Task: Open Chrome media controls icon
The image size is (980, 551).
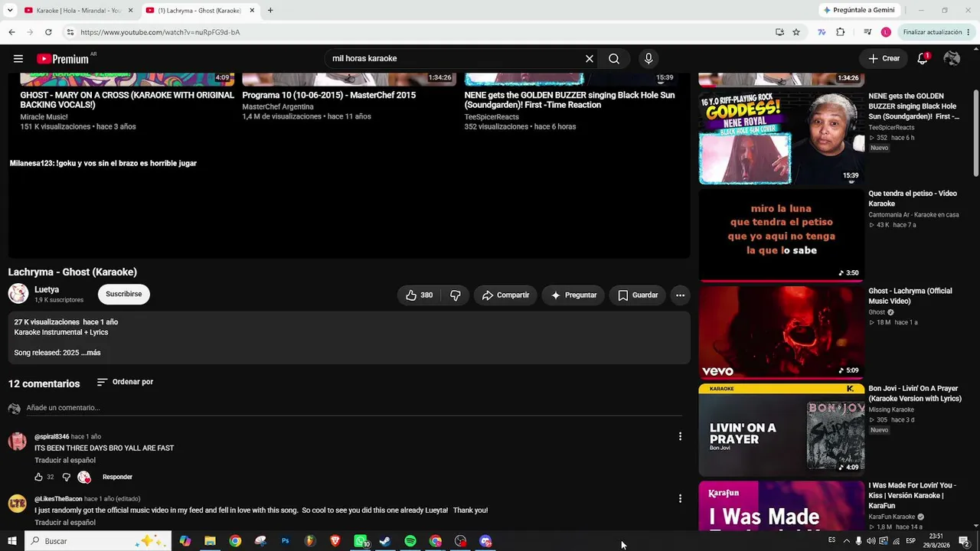Action: pyautogui.click(x=867, y=32)
